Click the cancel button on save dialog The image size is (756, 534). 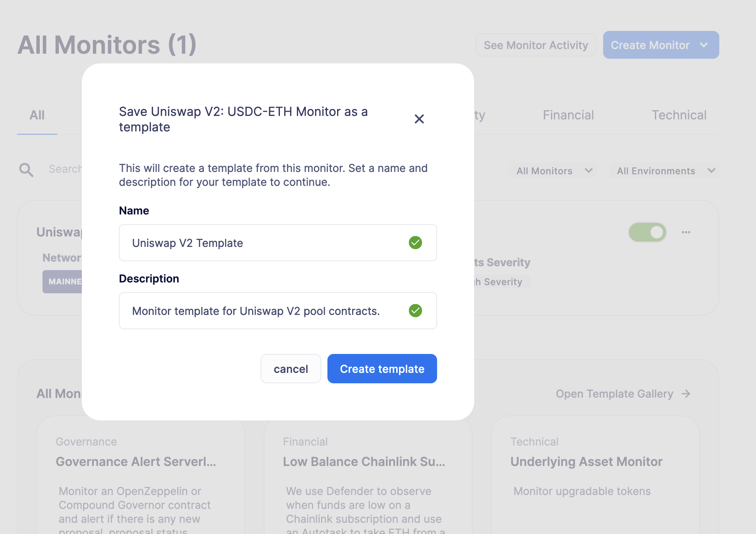(x=290, y=369)
